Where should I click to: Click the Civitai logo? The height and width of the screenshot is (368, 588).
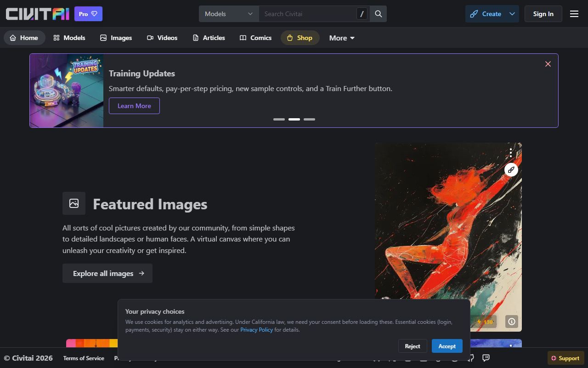pos(38,14)
